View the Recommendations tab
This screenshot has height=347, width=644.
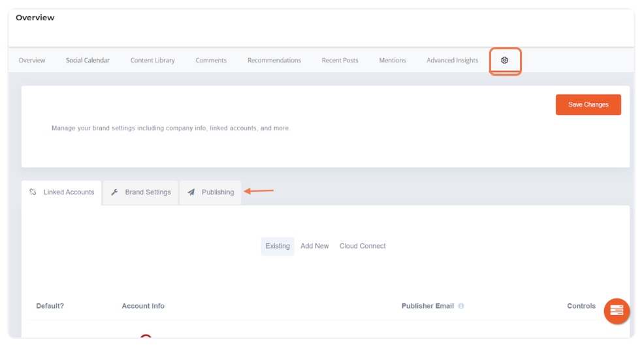[x=274, y=61]
